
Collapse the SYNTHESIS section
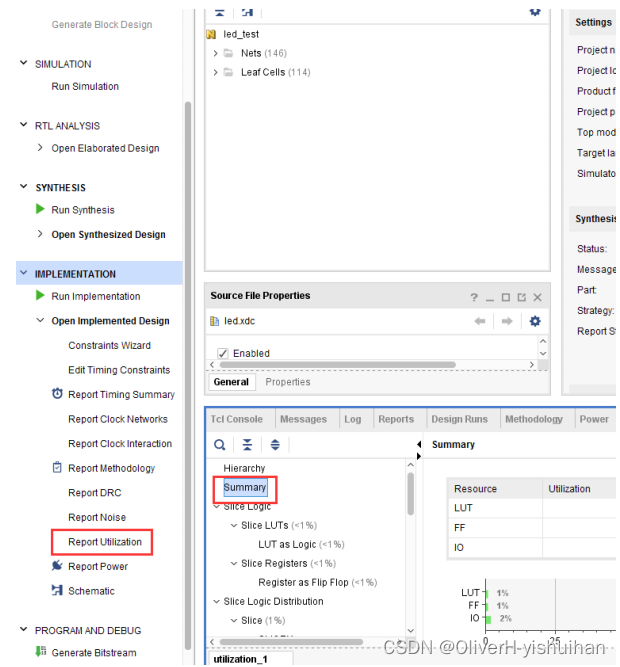click(x=24, y=186)
